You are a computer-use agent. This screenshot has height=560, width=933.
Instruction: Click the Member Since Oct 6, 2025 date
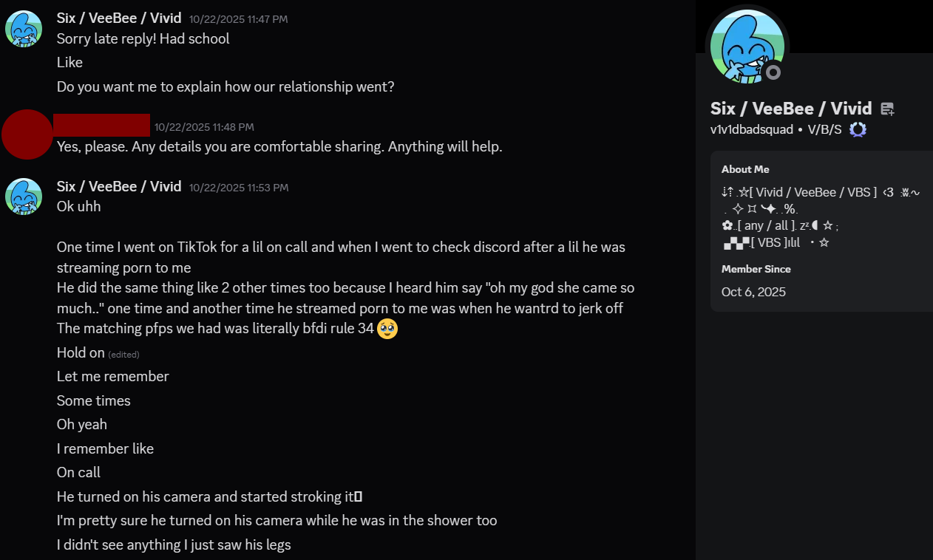point(753,292)
